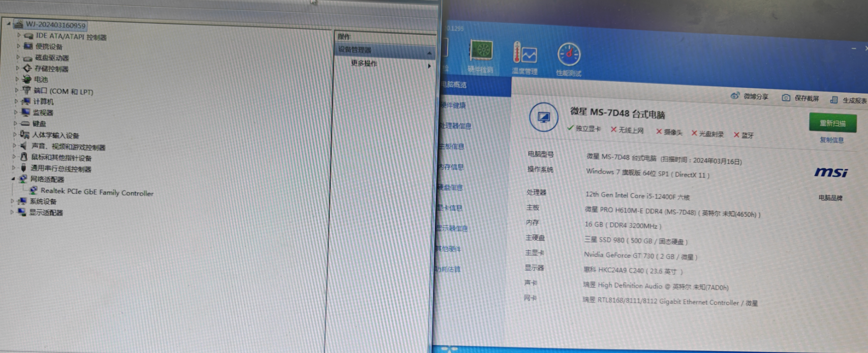868x353 pixels.
Task: Click the processor value 12th Gen Intel Core i5-12400F
Action: (637, 196)
